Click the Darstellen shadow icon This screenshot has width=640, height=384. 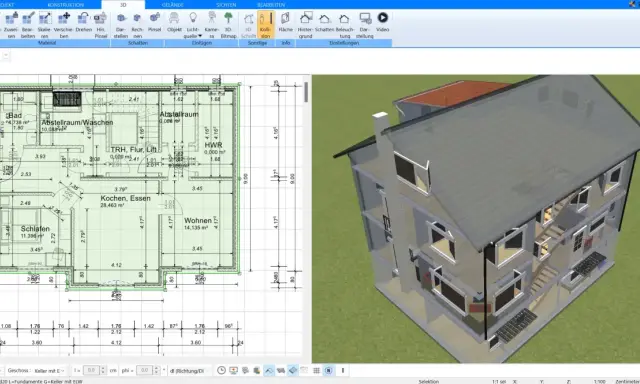pos(121,24)
